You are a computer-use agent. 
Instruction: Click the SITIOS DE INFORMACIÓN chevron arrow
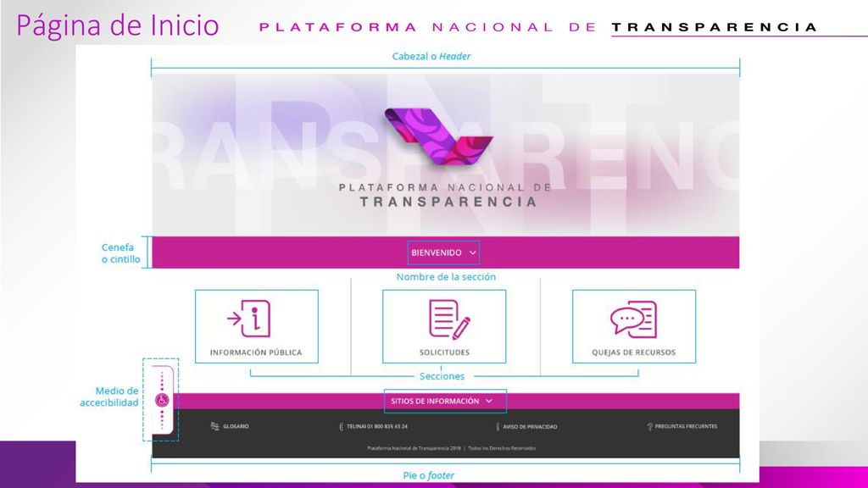tap(489, 401)
